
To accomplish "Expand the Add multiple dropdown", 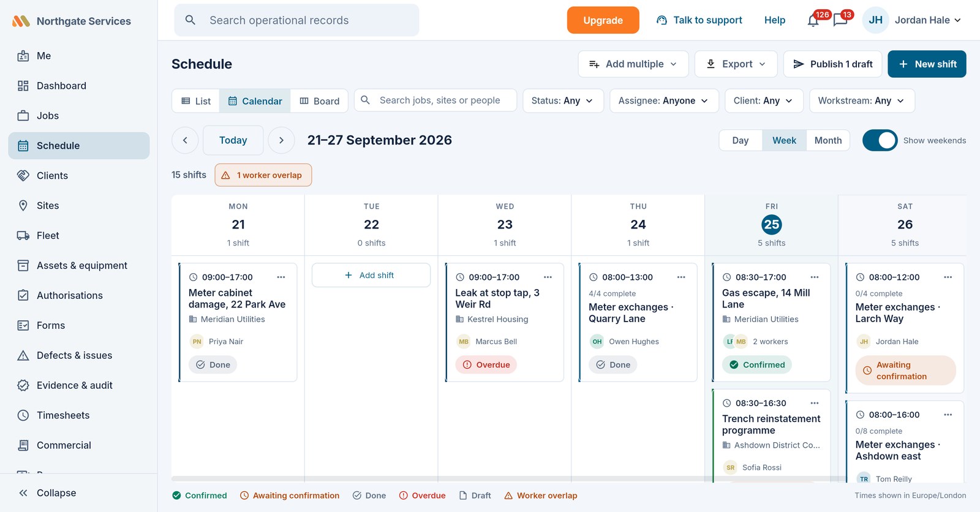I will click(x=633, y=64).
